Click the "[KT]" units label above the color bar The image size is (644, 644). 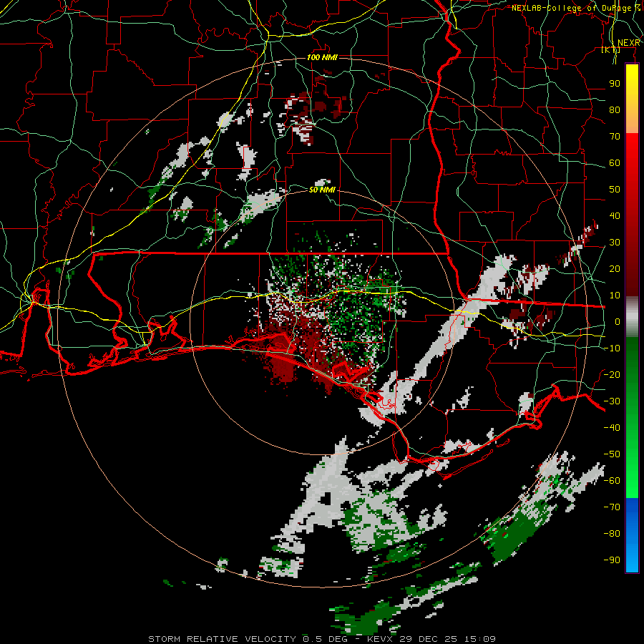[611, 50]
